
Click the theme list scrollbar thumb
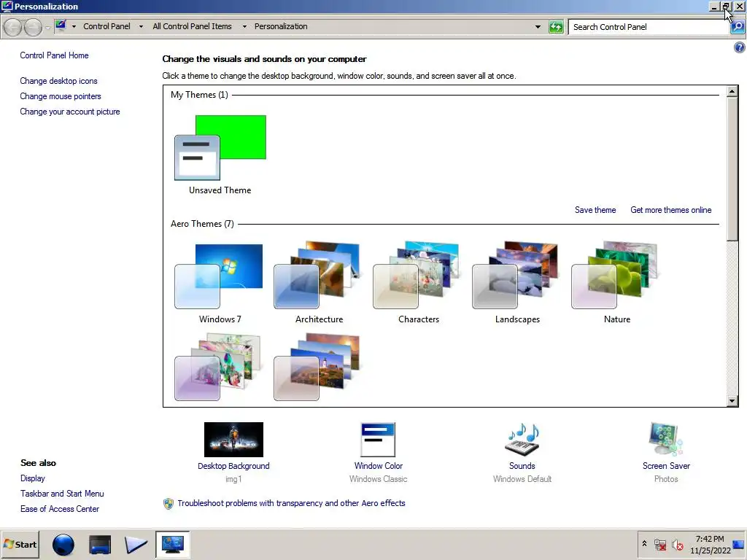[732, 168]
